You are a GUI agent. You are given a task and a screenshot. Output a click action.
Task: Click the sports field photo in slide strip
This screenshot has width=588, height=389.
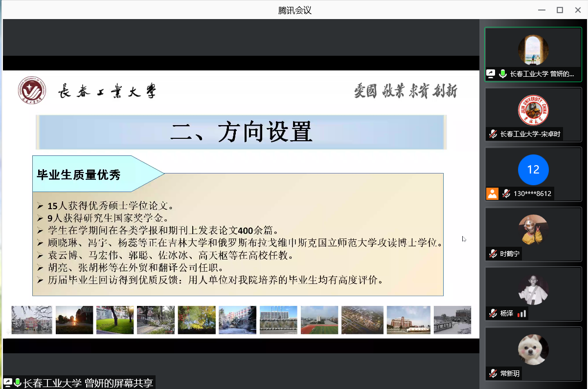pos(319,320)
